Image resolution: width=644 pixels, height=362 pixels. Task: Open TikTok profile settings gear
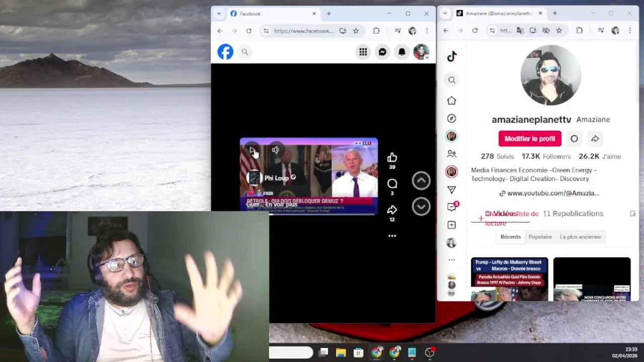(574, 139)
